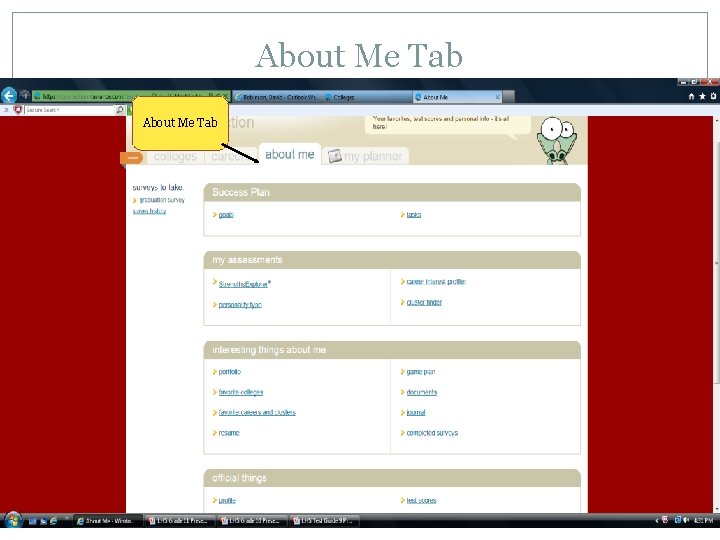Viewport: 720px width, 540px height.
Task: Click the green frog mascot
Action: coord(557,141)
